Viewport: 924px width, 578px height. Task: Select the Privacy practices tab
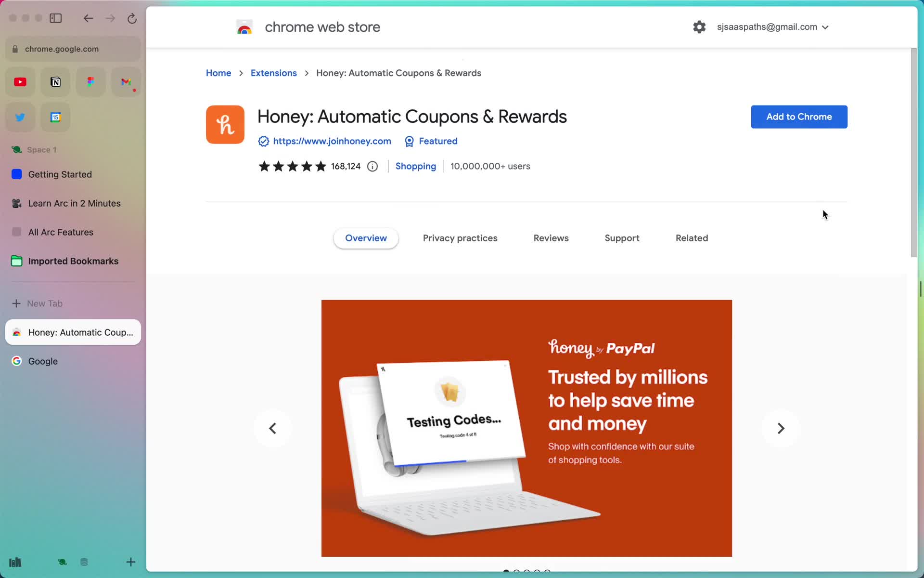[460, 238]
